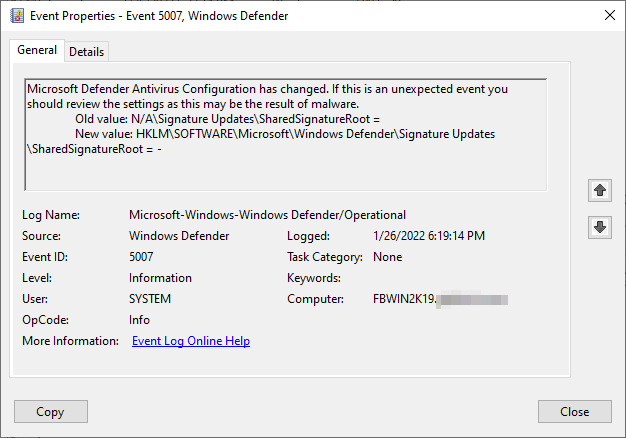626x438 pixels.
Task: Click the Task Category label
Action: coord(325,257)
